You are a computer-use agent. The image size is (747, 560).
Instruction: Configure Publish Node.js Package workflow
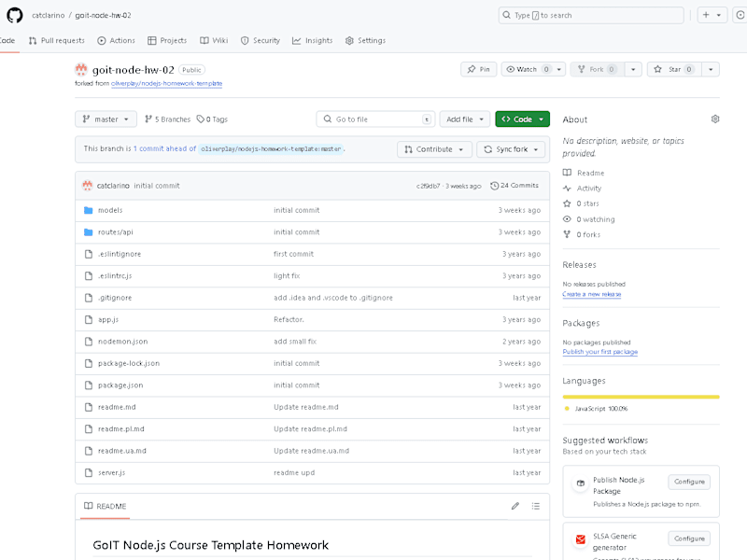point(689,482)
